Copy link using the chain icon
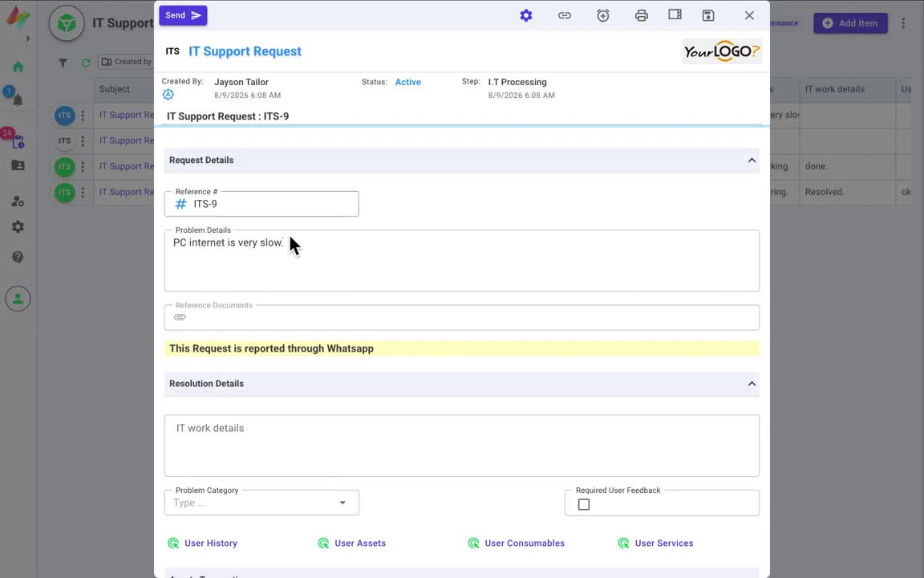Screen dimensions: 924x578 point(565,16)
